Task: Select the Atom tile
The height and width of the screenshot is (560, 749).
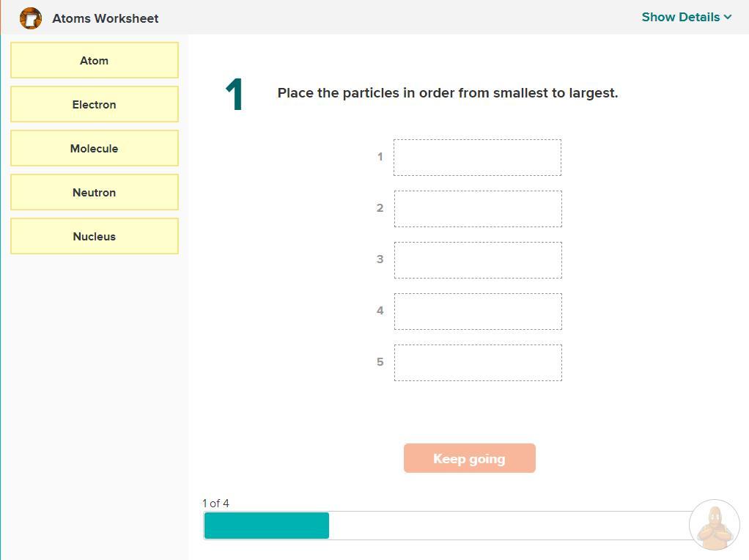Action: (95, 60)
